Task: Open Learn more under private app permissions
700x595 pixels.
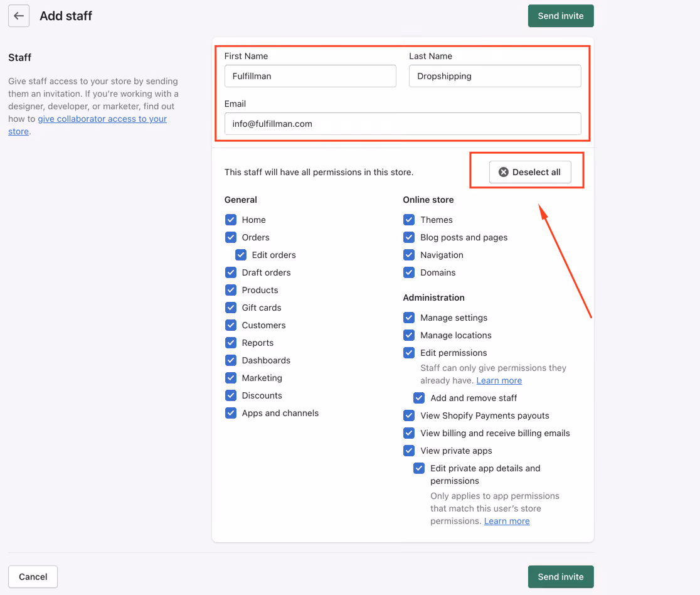Action: [507, 522]
